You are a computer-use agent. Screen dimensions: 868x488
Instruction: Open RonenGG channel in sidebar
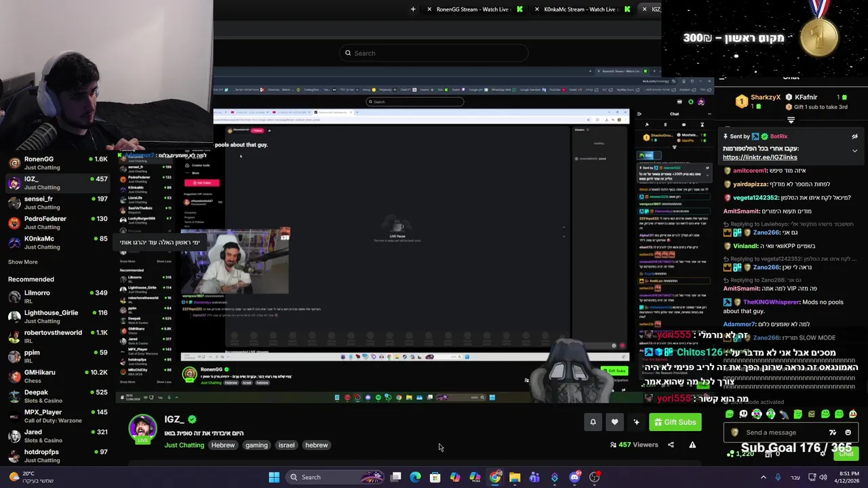(x=58, y=163)
